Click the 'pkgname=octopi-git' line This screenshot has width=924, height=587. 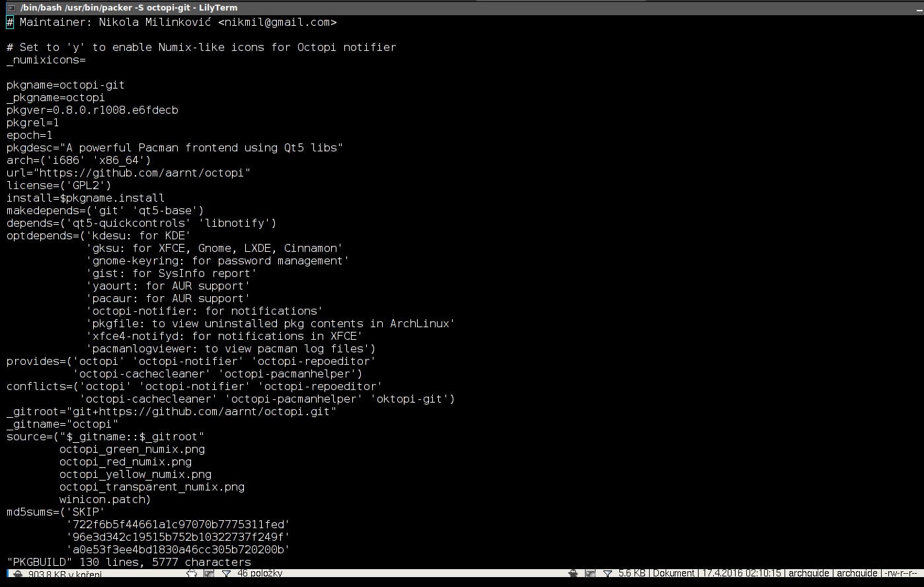pyautogui.click(x=65, y=85)
